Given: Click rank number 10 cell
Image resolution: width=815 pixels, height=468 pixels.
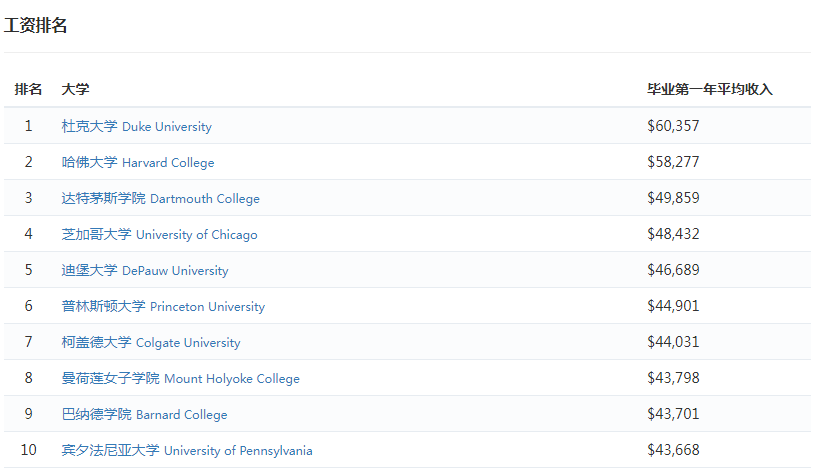Looking at the screenshot, I should pyautogui.click(x=29, y=451).
